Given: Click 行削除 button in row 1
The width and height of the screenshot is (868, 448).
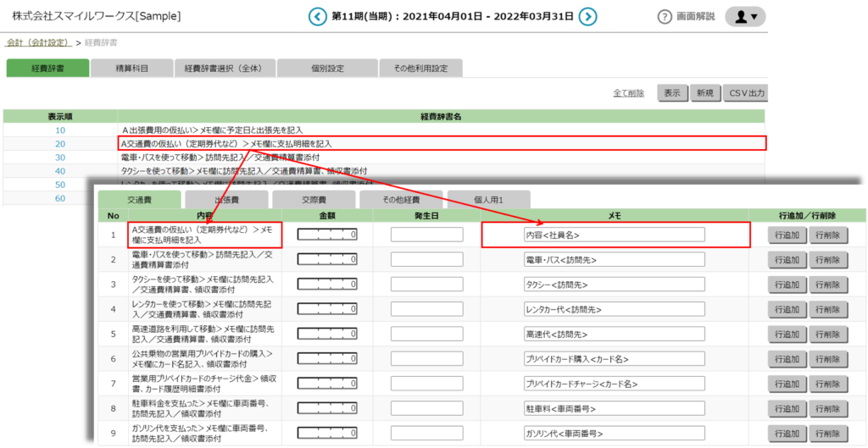Looking at the screenshot, I should pos(828,235).
